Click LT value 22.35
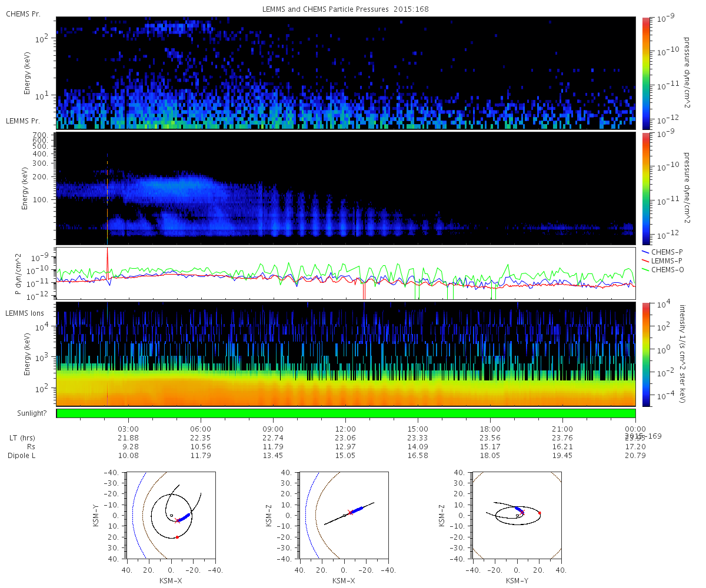This screenshot has width=706, height=588. [201, 438]
